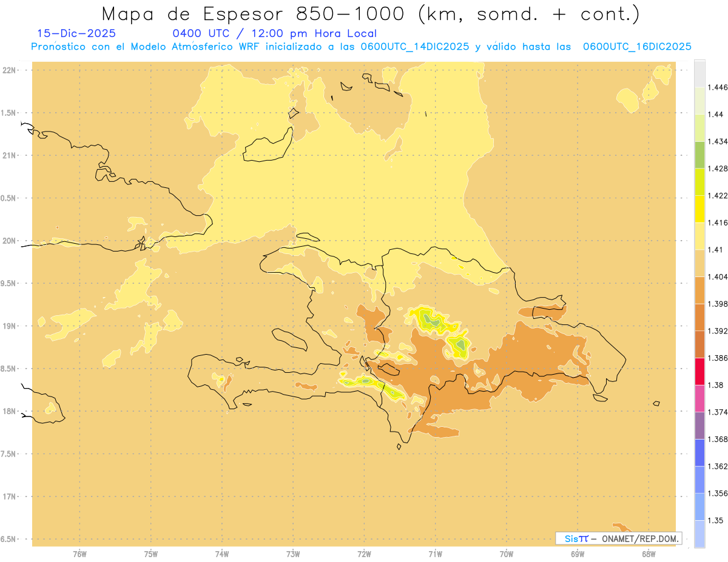Click the green legend swatch between 1.434 and 1.428
The image size is (728, 562).
[x=699, y=155]
